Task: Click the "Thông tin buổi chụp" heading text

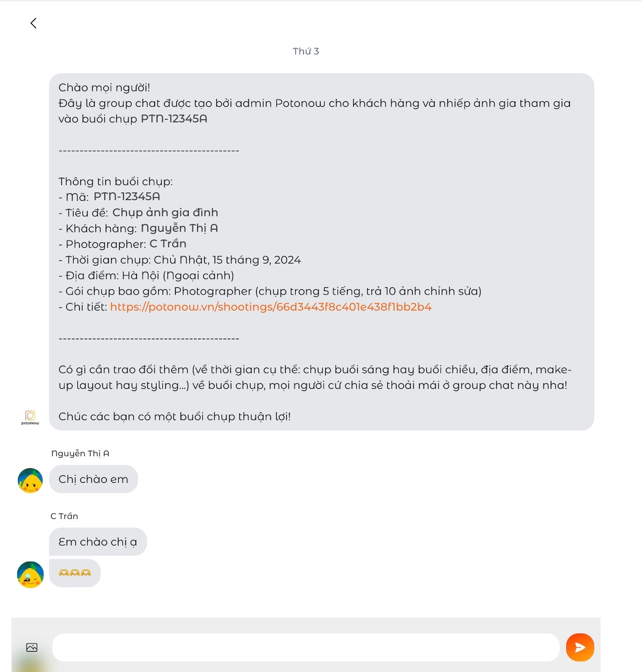Action: pyautogui.click(x=115, y=181)
